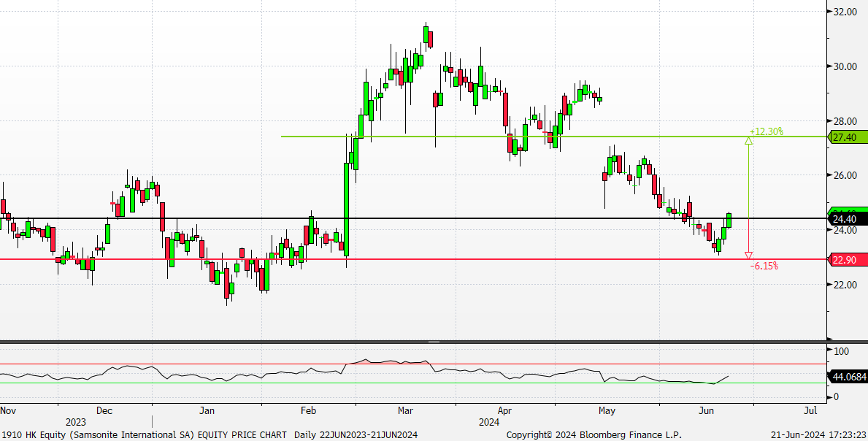Click the green 27.40 price level tag
The height and width of the screenshot is (441, 868).
[x=848, y=137]
